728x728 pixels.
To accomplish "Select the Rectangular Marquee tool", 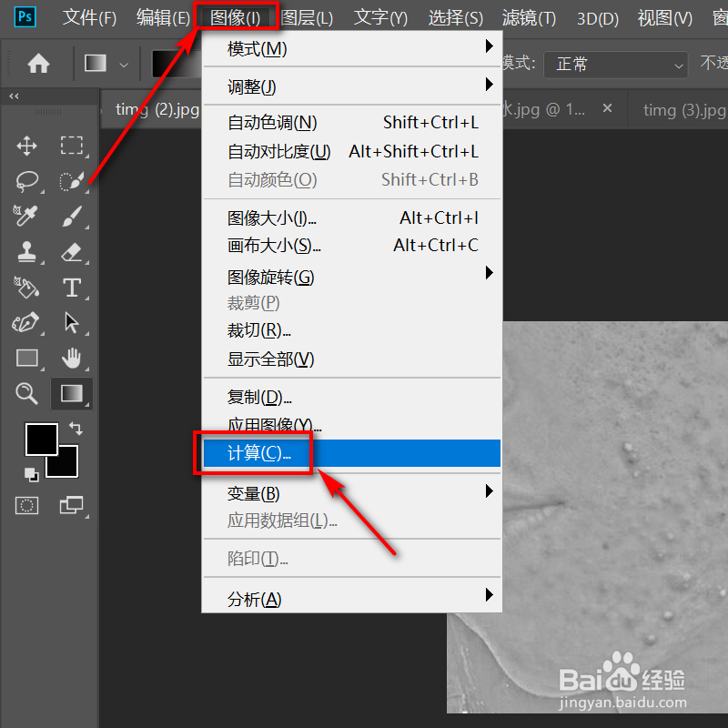I will click(72, 146).
